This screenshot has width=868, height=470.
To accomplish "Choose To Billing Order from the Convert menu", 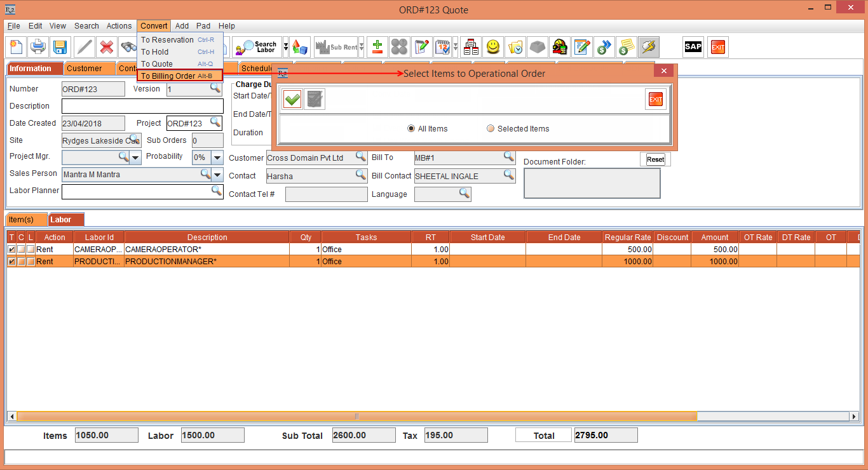I will [x=168, y=76].
